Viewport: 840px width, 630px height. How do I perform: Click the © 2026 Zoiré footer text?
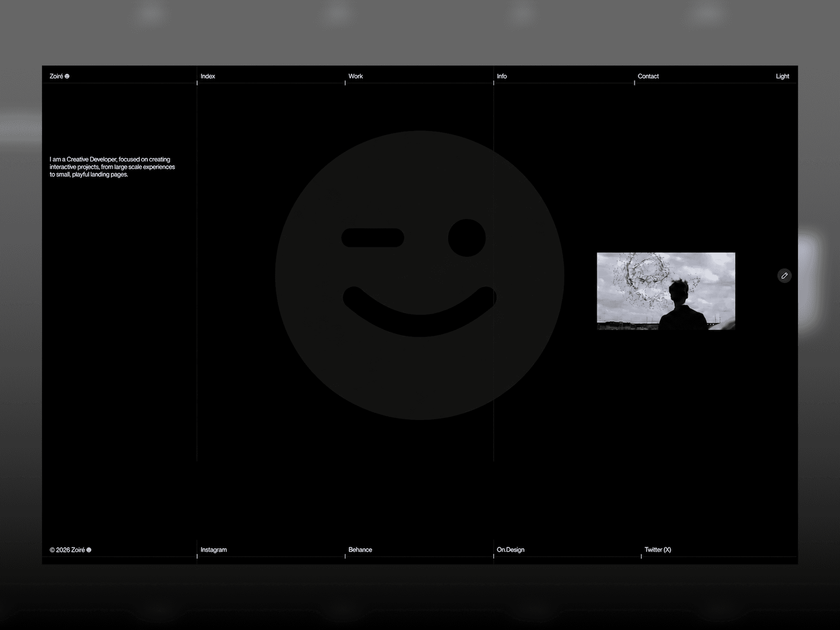point(71,550)
